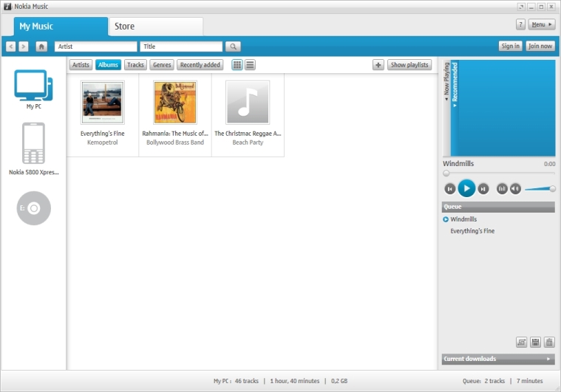Select the Nokia 5800 Xpress phone device

(34, 148)
